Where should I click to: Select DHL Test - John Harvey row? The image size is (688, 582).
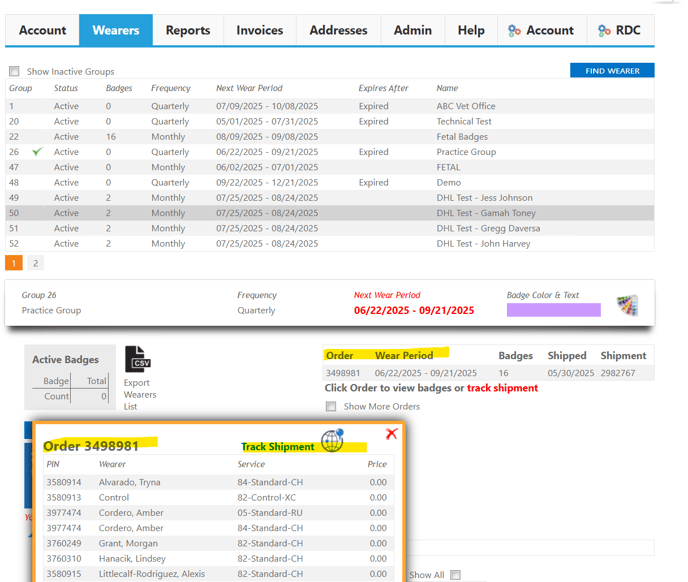click(330, 244)
